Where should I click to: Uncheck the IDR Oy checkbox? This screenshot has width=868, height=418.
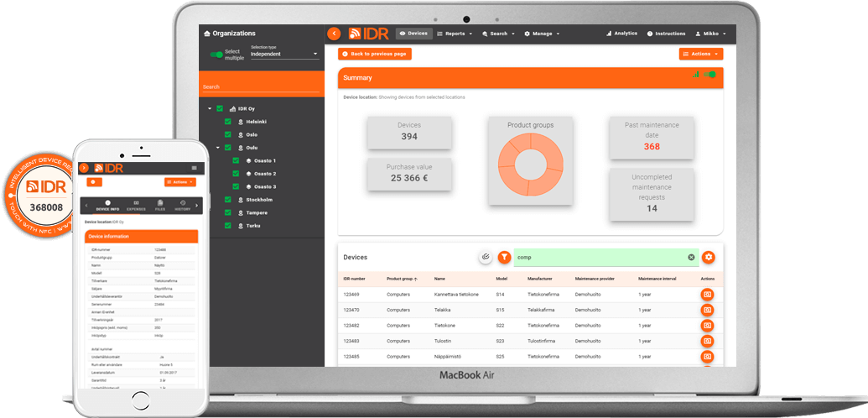point(220,108)
